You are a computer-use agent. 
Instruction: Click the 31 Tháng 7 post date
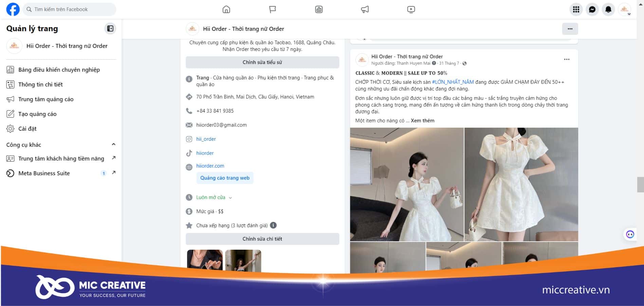point(449,63)
